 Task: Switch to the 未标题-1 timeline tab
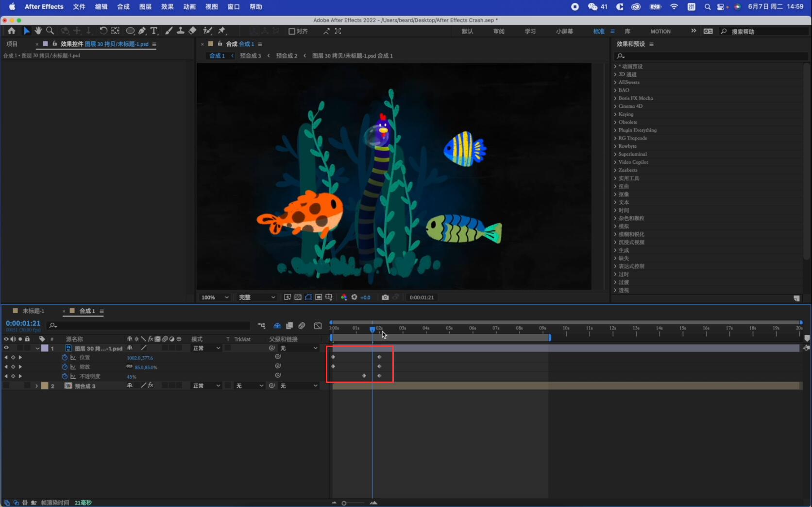33,311
